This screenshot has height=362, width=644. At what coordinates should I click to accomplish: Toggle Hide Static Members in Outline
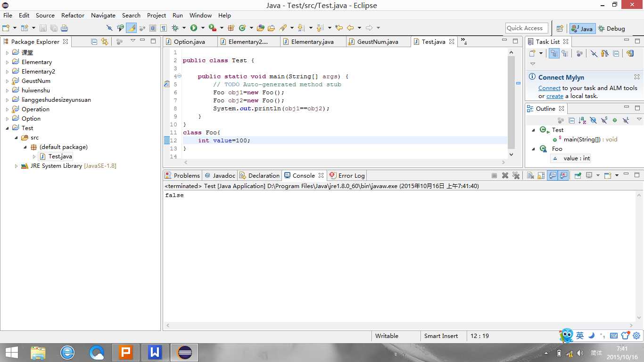tap(604, 120)
